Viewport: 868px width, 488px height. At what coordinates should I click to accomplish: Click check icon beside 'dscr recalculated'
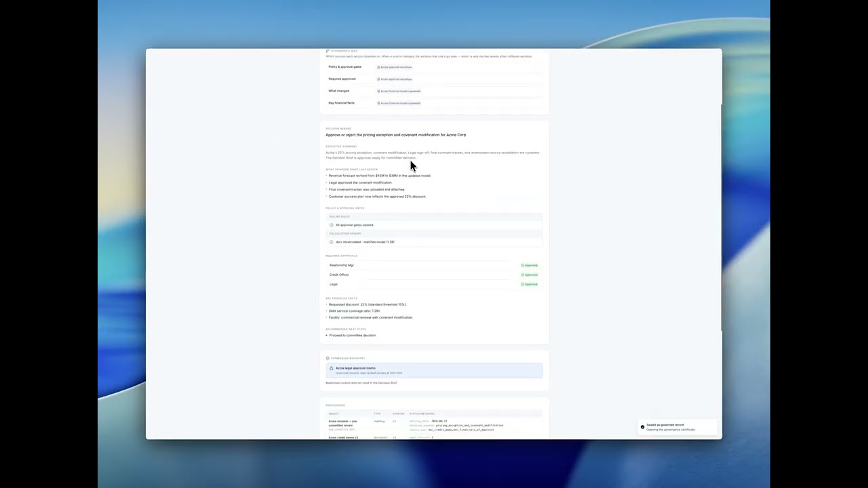pos(332,242)
